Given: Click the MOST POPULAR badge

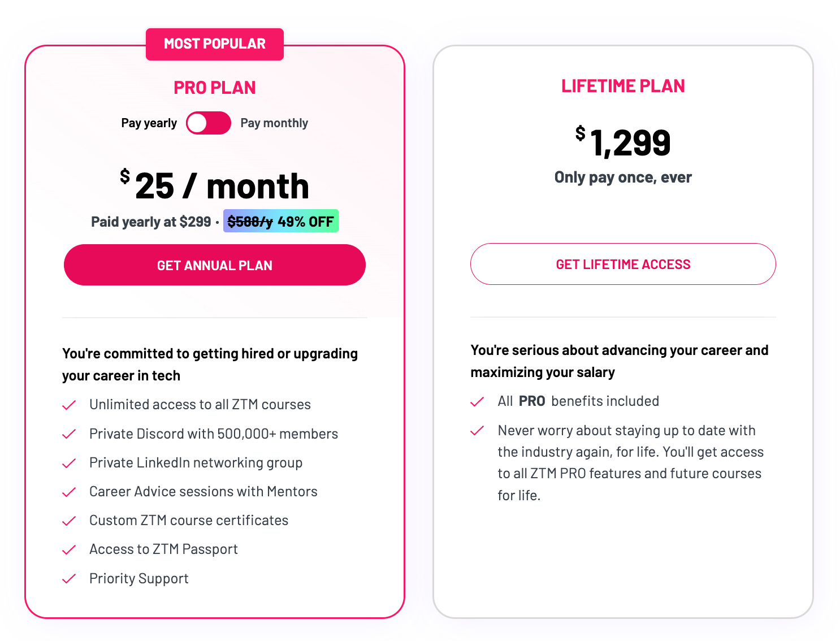Looking at the screenshot, I should pyautogui.click(x=215, y=44).
